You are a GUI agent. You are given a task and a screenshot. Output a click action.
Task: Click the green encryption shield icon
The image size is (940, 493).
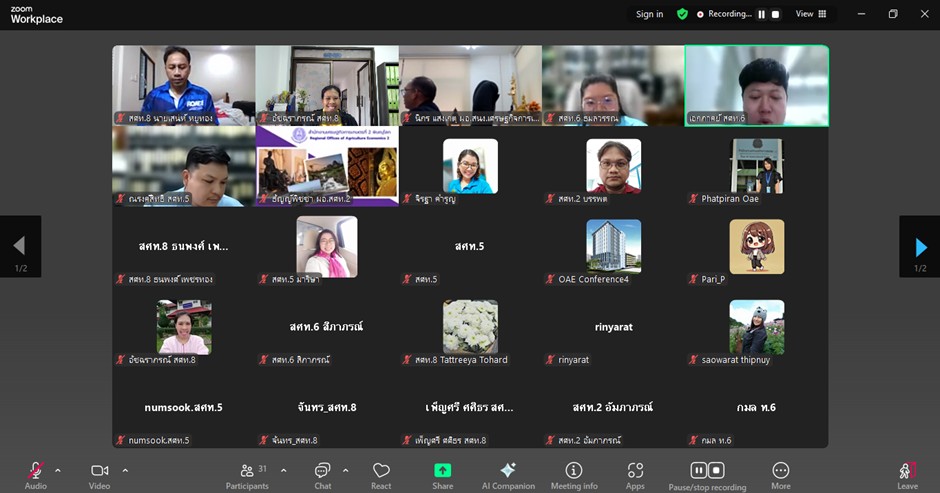pyautogui.click(x=682, y=14)
